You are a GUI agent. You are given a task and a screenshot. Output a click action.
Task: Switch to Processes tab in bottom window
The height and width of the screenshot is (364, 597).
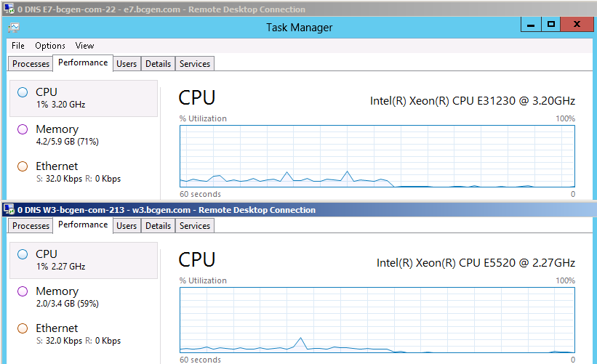tap(31, 226)
